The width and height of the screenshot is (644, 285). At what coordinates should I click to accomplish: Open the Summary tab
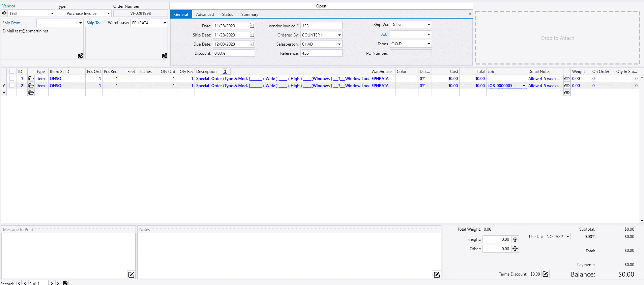(250, 15)
